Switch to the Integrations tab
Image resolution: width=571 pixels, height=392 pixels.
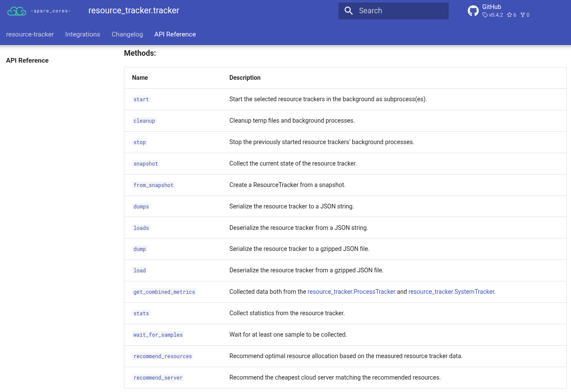click(x=82, y=34)
